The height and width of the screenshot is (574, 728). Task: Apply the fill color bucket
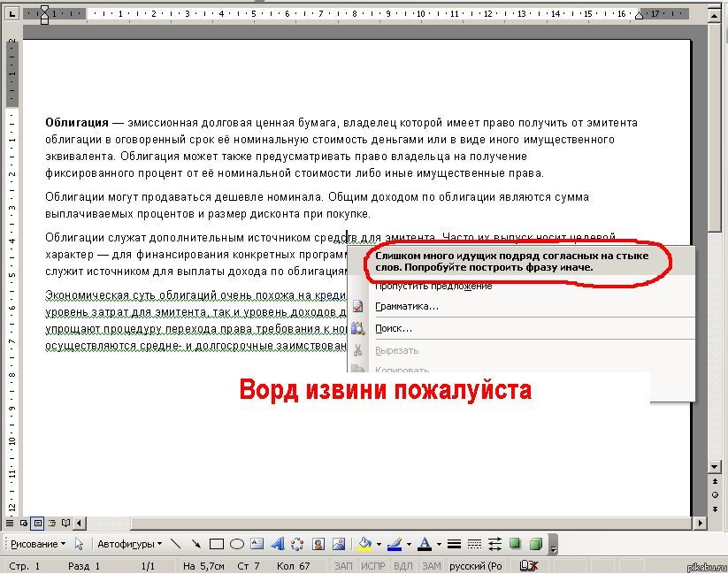tap(365, 544)
